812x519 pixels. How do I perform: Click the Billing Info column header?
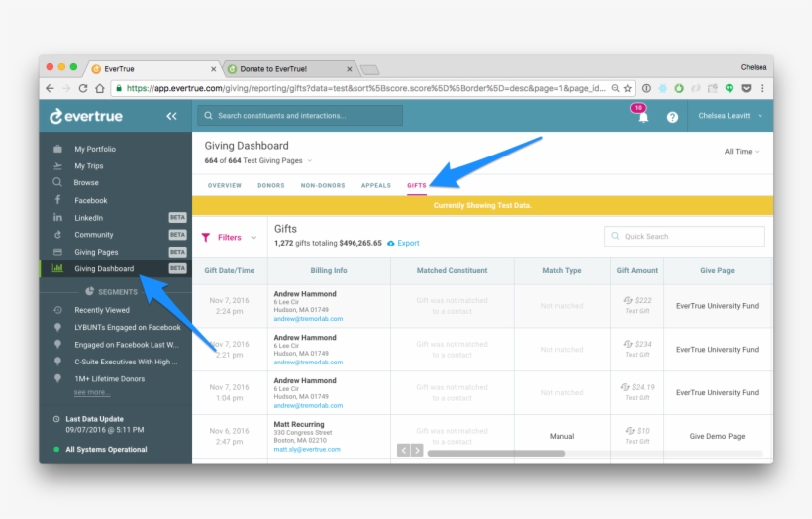(329, 271)
